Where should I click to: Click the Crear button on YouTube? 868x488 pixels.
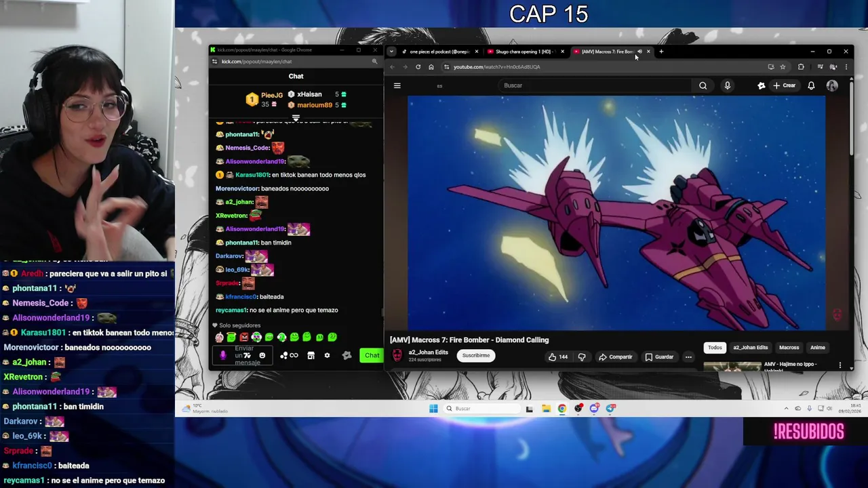pos(785,85)
